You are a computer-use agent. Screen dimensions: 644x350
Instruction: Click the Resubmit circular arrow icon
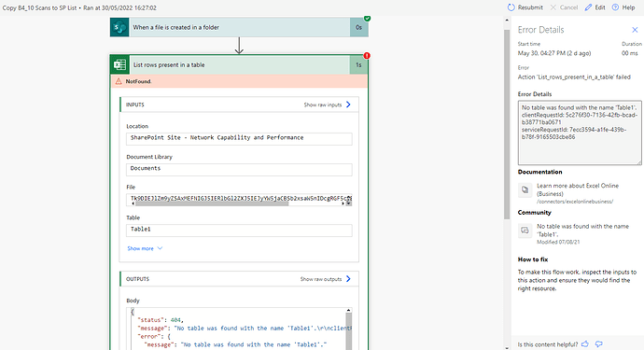(x=511, y=7)
